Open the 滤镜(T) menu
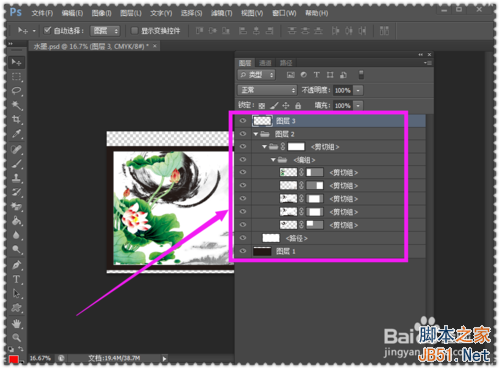The height and width of the screenshot is (369, 500). click(221, 13)
